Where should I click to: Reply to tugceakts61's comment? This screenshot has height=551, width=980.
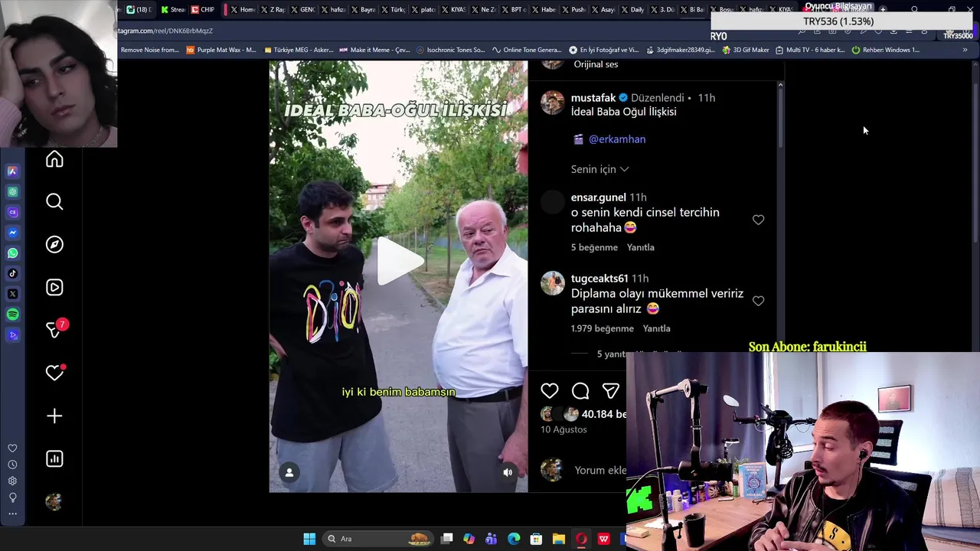pyautogui.click(x=657, y=328)
